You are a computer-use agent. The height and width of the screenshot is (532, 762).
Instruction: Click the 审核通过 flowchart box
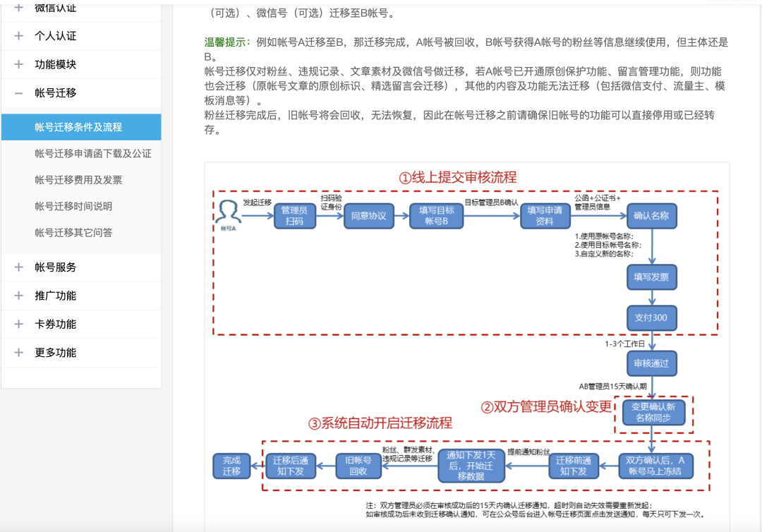coord(651,364)
